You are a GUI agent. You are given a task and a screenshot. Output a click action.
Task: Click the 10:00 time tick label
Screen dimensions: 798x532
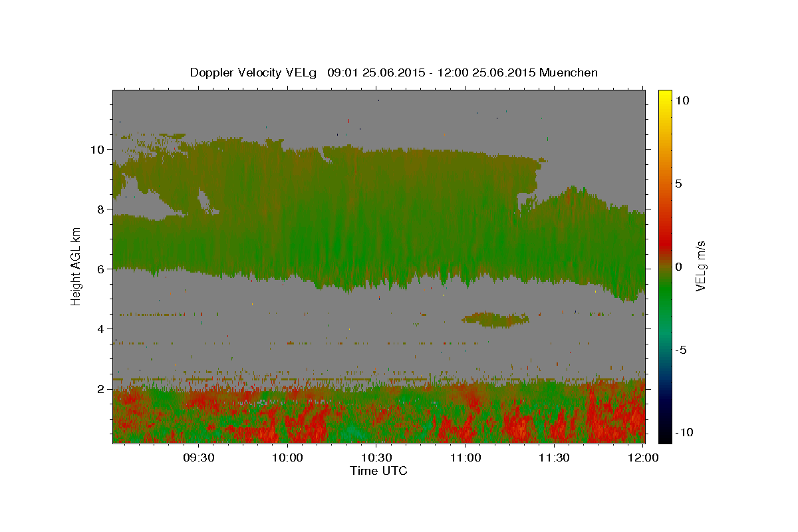(288, 458)
